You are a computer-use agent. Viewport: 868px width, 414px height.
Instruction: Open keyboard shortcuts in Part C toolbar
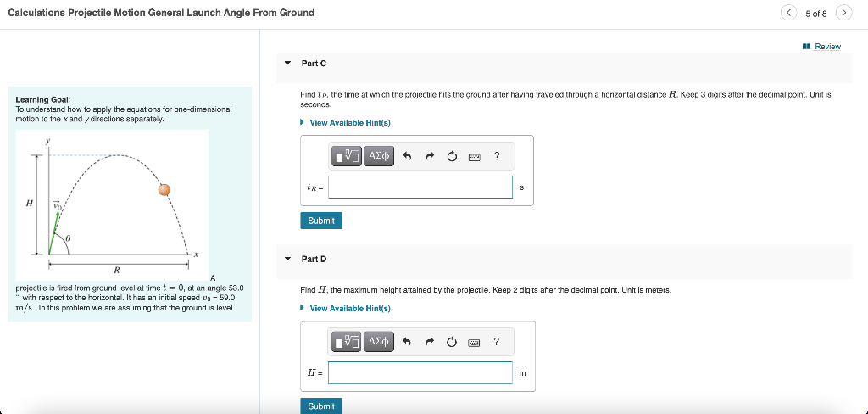[x=475, y=158]
